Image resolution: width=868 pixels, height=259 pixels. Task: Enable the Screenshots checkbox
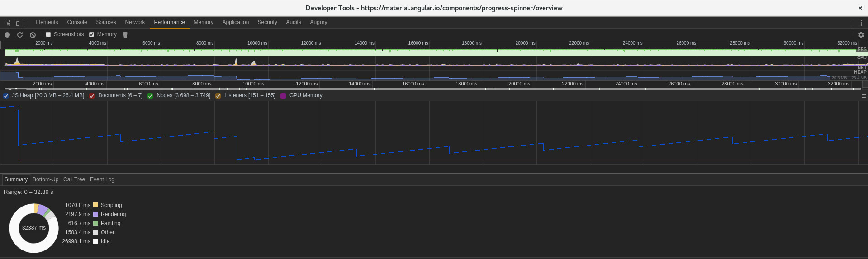click(48, 34)
